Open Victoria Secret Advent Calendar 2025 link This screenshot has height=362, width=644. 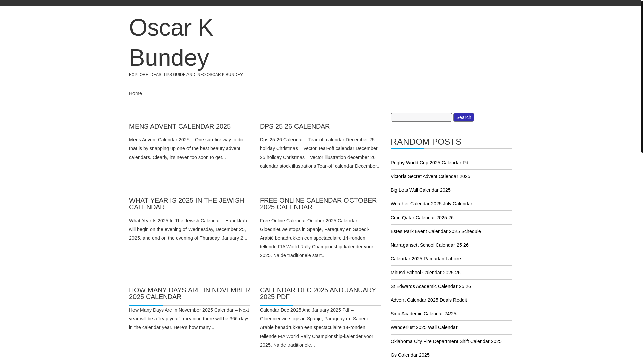[430, 176]
